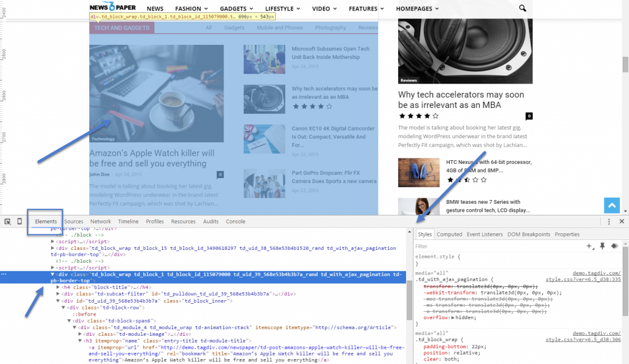Click the blue shoes HTC article thumbnail

[x=419, y=172]
